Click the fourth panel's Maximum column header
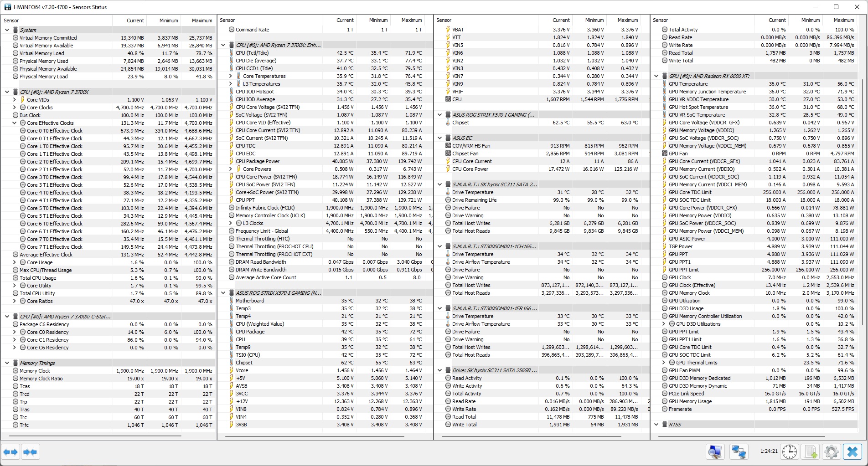The image size is (868, 466). 840,20
